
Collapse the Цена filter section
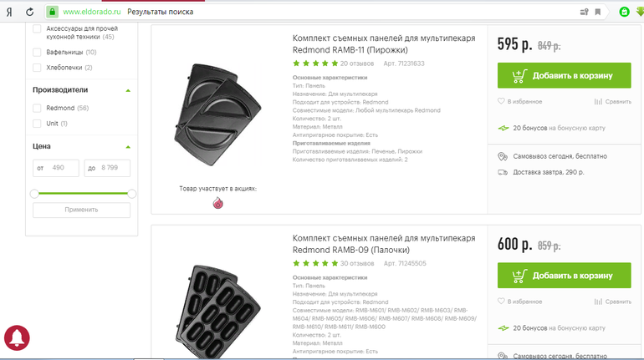click(128, 147)
